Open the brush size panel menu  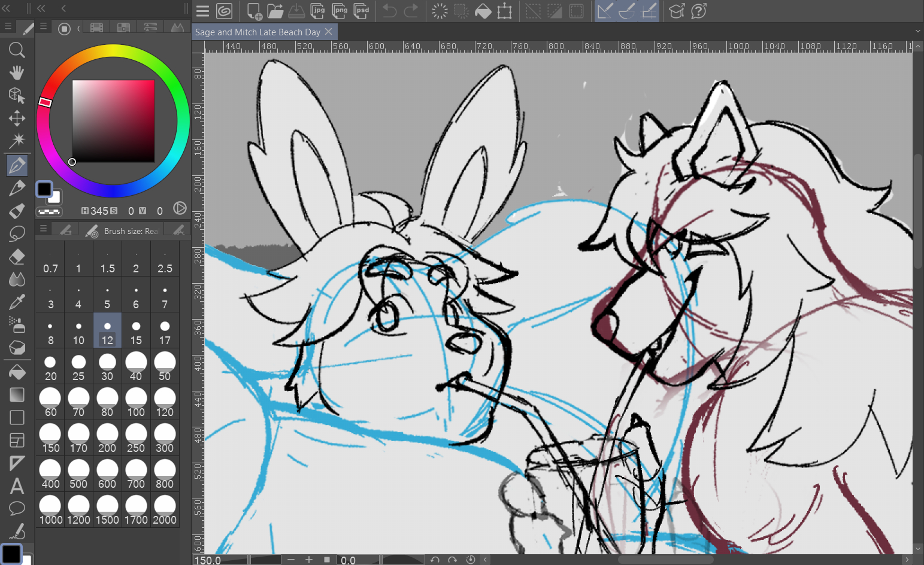point(43,229)
